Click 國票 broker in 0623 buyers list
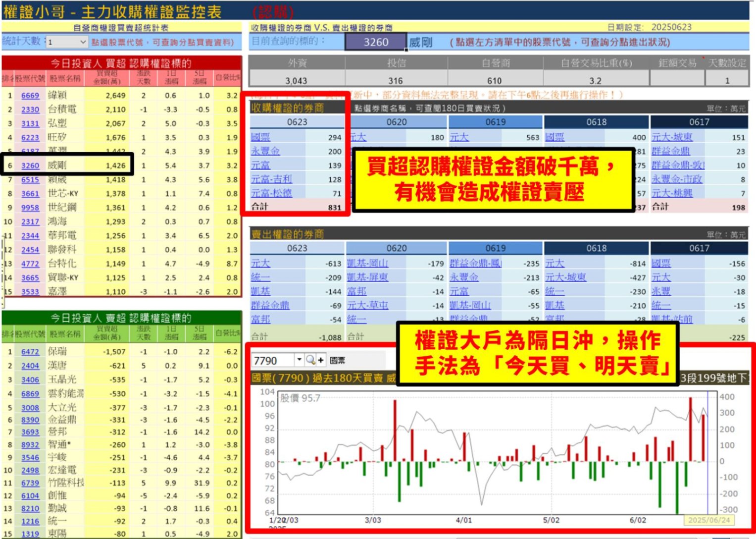Image resolution: width=756 pixels, height=539 pixels. click(x=260, y=137)
